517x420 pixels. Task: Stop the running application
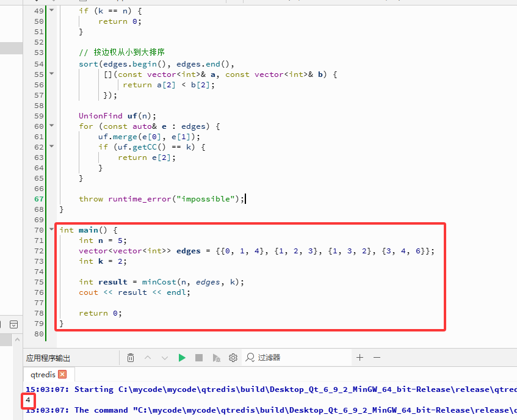(199, 358)
